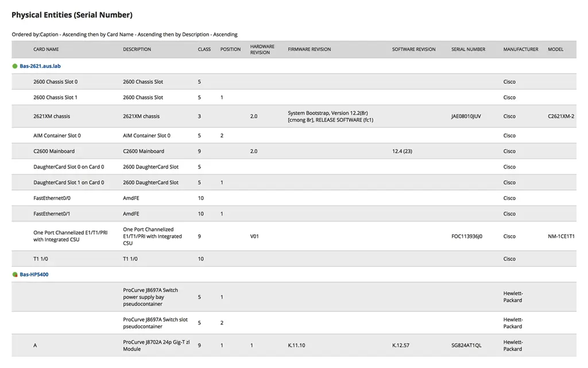Click serial number JAE08010JUV
The image size is (588, 368).
(466, 116)
